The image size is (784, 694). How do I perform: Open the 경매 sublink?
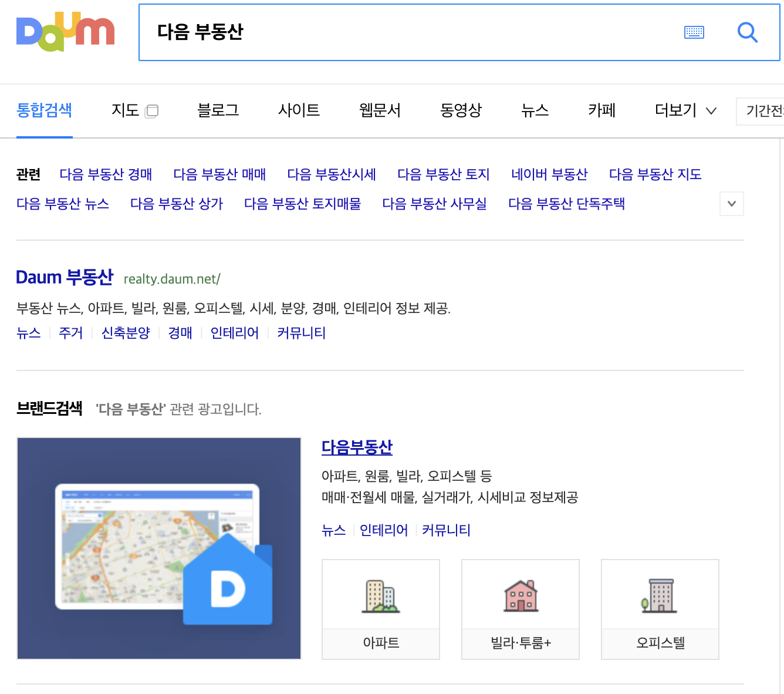(x=180, y=333)
